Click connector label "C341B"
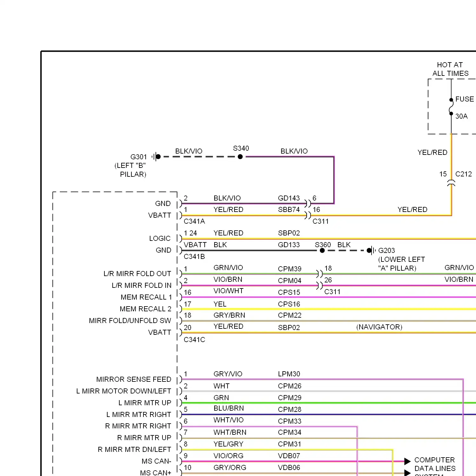 tap(194, 256)
